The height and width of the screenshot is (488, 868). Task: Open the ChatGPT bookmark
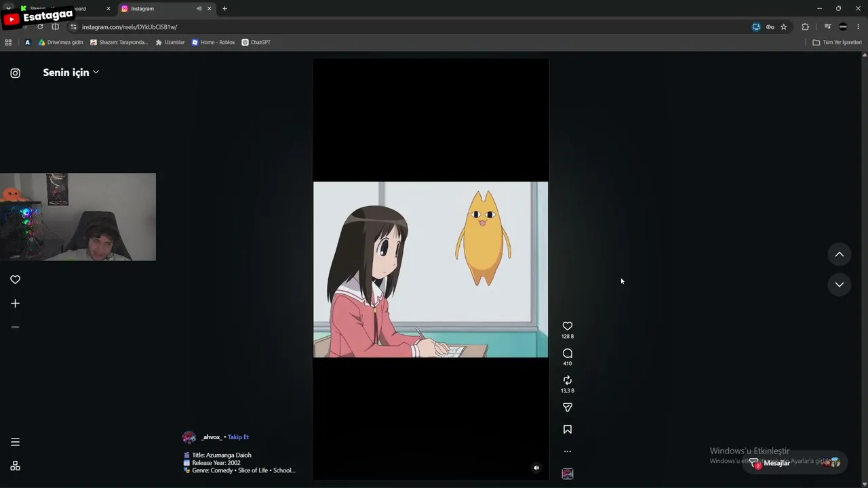tap(256, 43)
